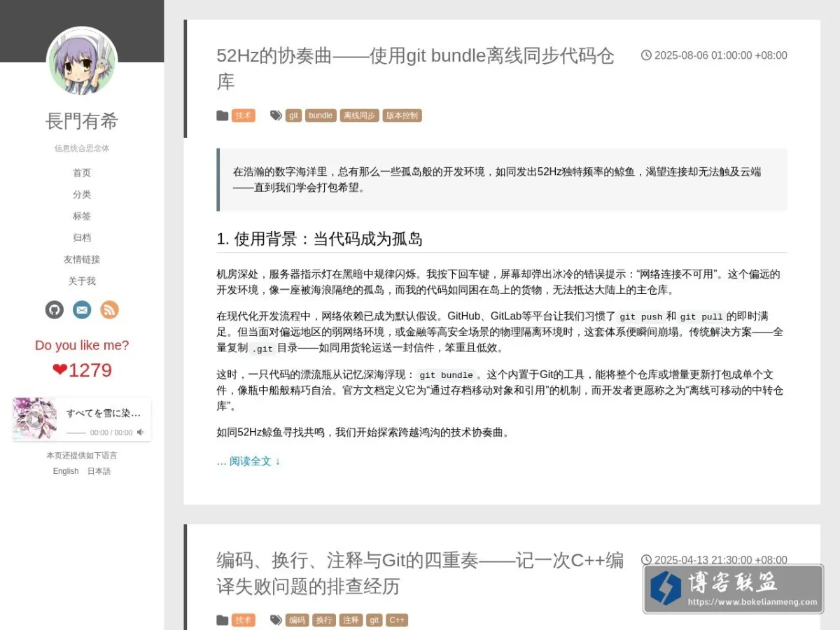Click the inline code git bundle in paragraph
This screenshot has height=630, width=840.
(x=446, y=375)
